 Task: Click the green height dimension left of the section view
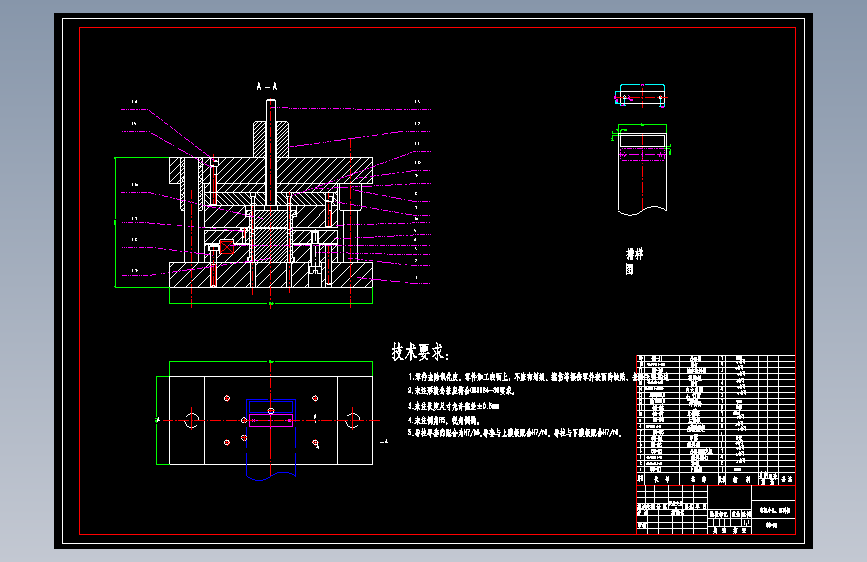115,222
